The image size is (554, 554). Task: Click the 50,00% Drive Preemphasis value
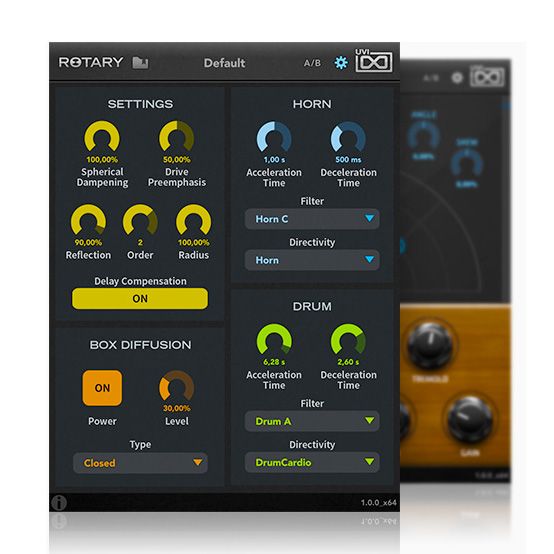(x=177, y=160)
